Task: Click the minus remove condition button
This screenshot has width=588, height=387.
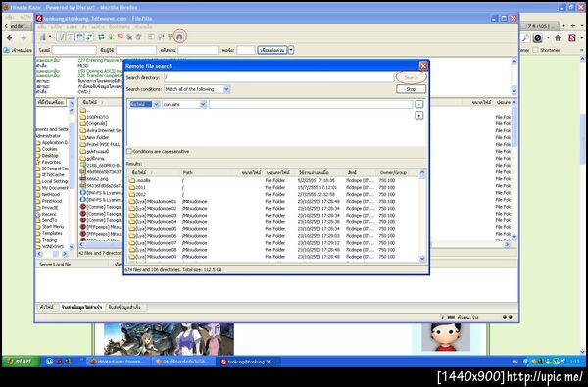Action: click(419, 104)
